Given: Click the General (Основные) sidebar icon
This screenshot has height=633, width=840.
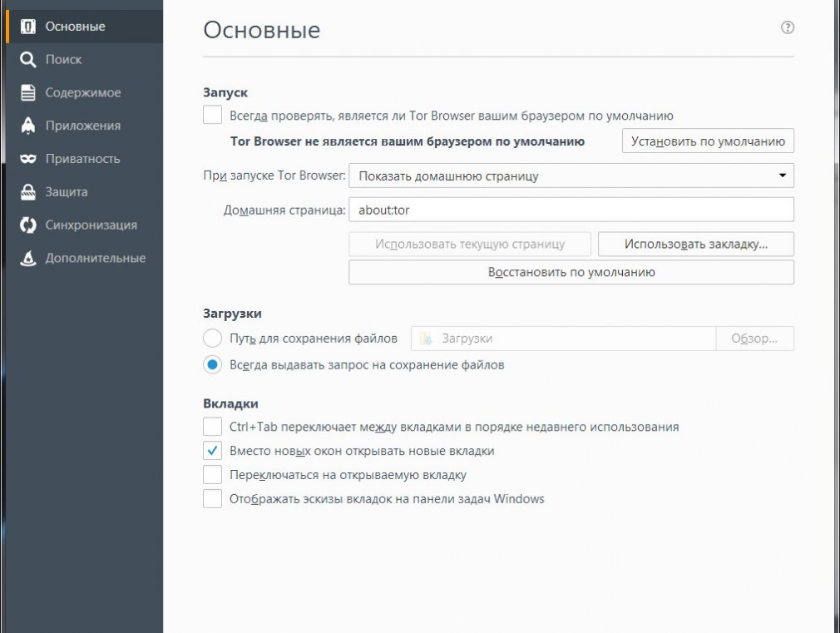Looking at the screenshot, I should 27,27.
